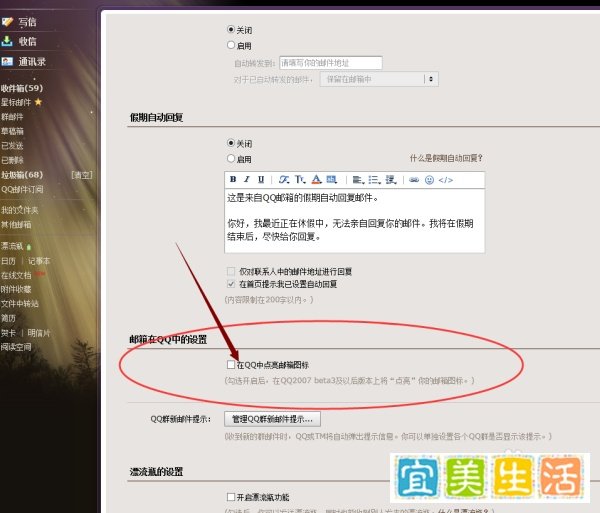Open 我的文件夹 in sidebar
The width and height of the screenshot is (600, 513).
19,210
